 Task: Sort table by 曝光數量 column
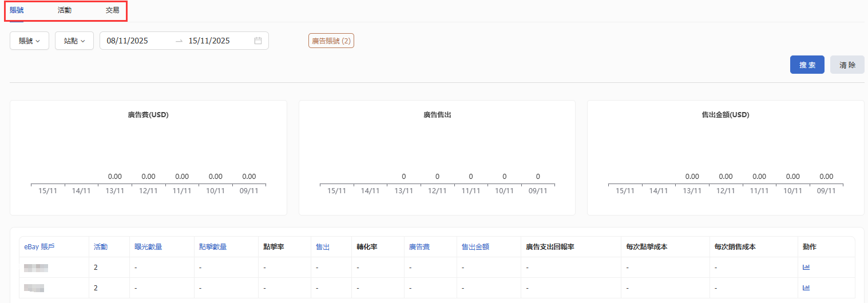(x=148, y=247)
